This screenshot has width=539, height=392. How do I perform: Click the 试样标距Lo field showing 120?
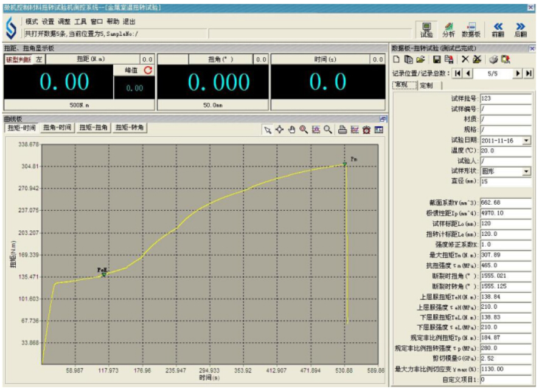506,224
